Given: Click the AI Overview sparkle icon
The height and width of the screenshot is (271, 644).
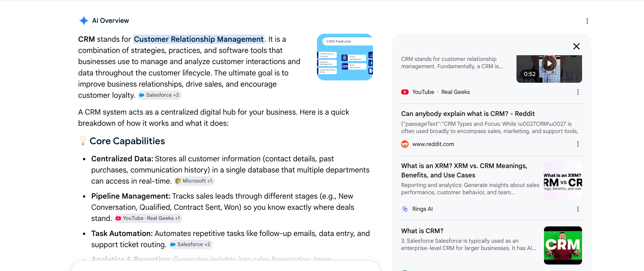Looking at the screenshot, I should pos(84,20).
